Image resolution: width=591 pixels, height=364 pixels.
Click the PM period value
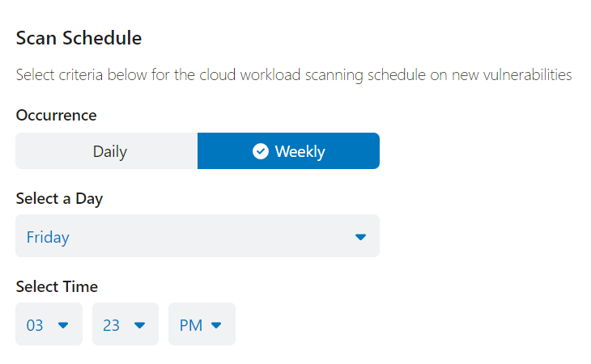click(x=191, y=325)
